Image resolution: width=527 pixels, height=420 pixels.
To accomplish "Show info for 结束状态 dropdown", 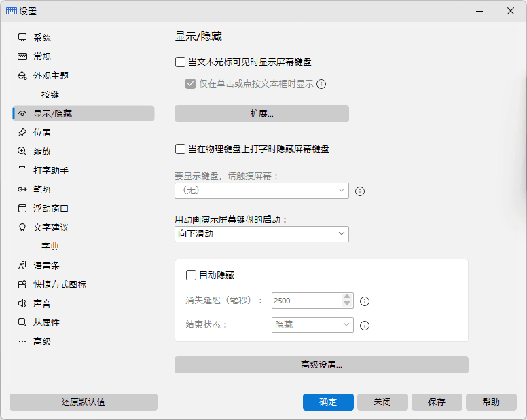I will (365, 326).
